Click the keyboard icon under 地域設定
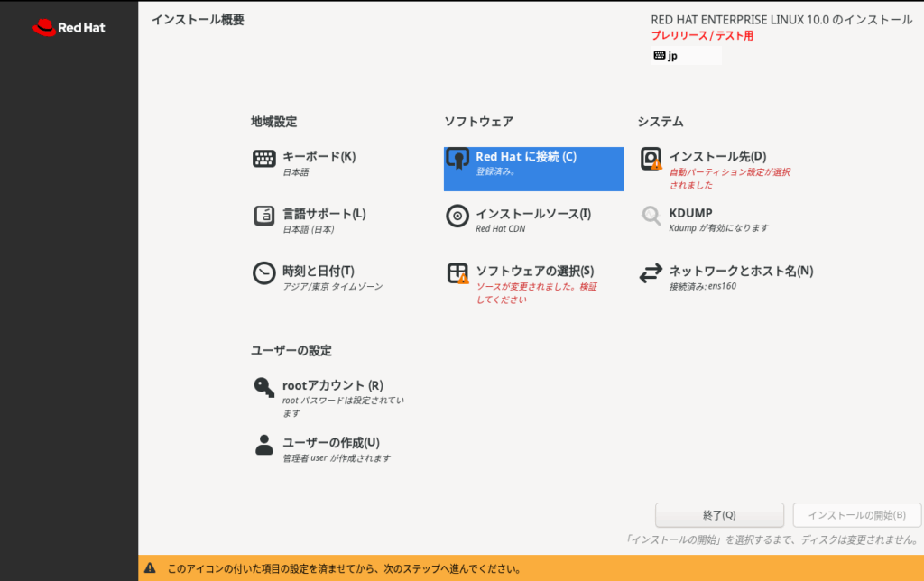 [x=263, y=159]
